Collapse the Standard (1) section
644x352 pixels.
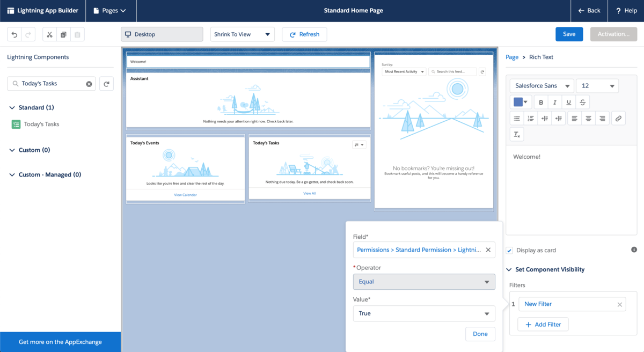point(12,107)
